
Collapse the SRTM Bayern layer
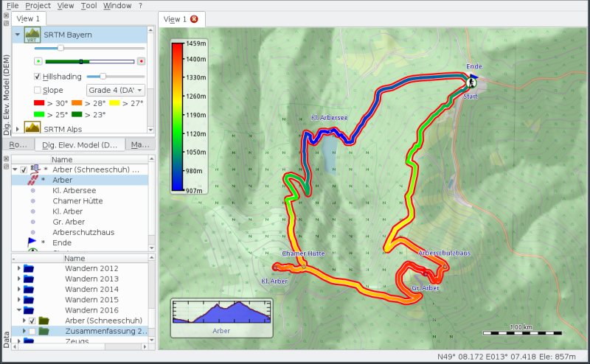click(x=17, y=35)
